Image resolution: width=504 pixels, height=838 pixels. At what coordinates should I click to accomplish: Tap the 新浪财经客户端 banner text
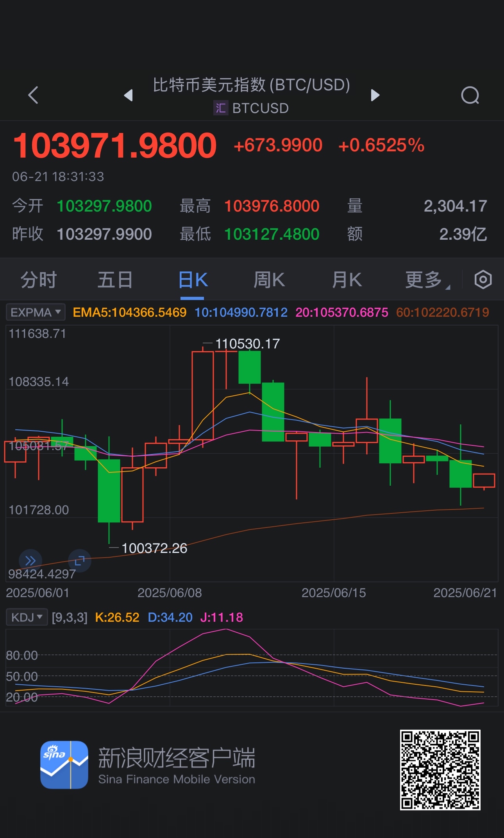click(177, 758)
